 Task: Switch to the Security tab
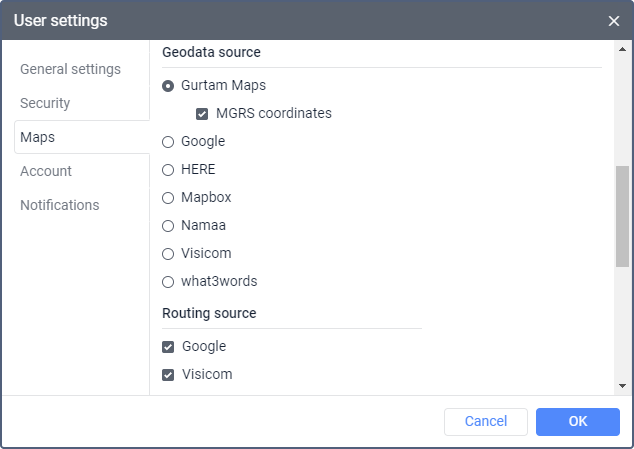[x=45, y=103]
